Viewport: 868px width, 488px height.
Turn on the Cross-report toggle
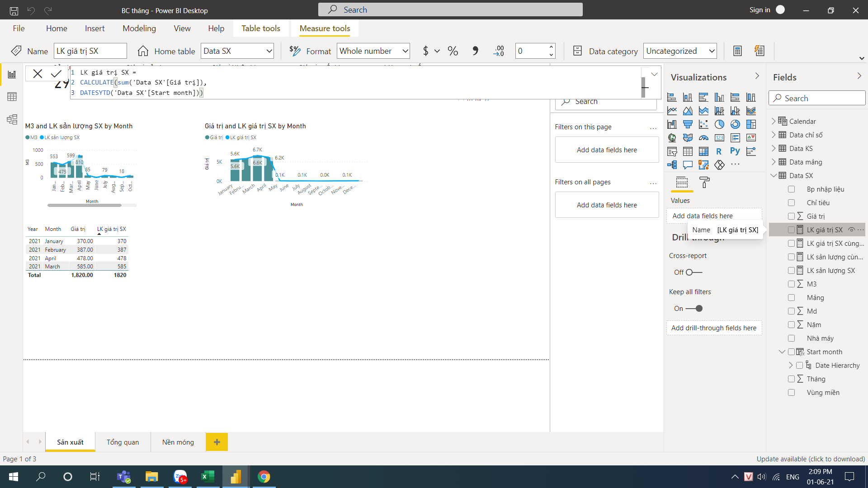[693, 272]
